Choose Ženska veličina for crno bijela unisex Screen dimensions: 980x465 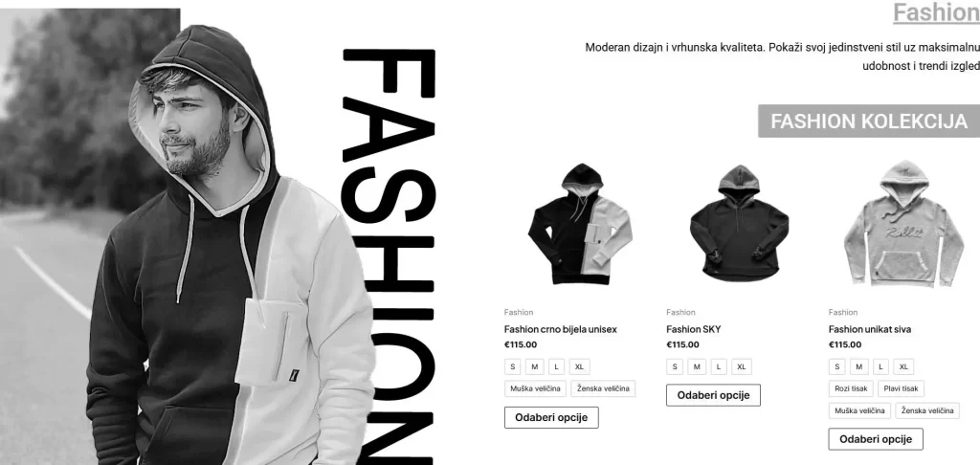coord(603,388)
